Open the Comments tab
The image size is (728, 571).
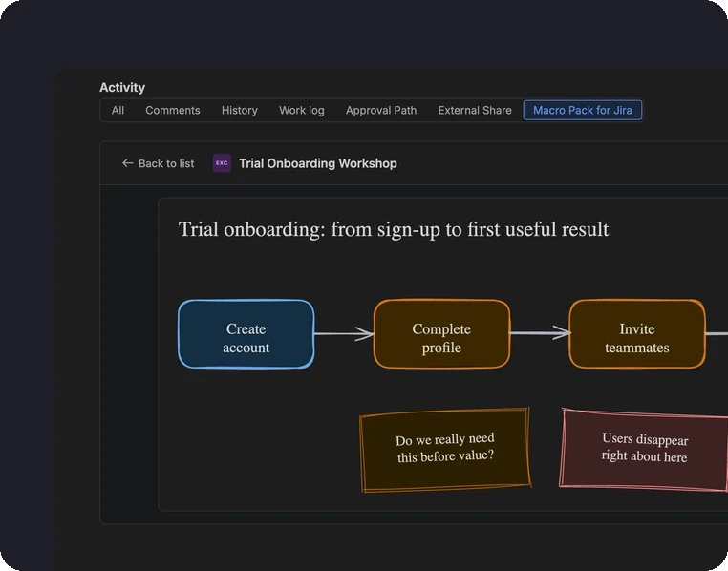(x=173, y=111)
